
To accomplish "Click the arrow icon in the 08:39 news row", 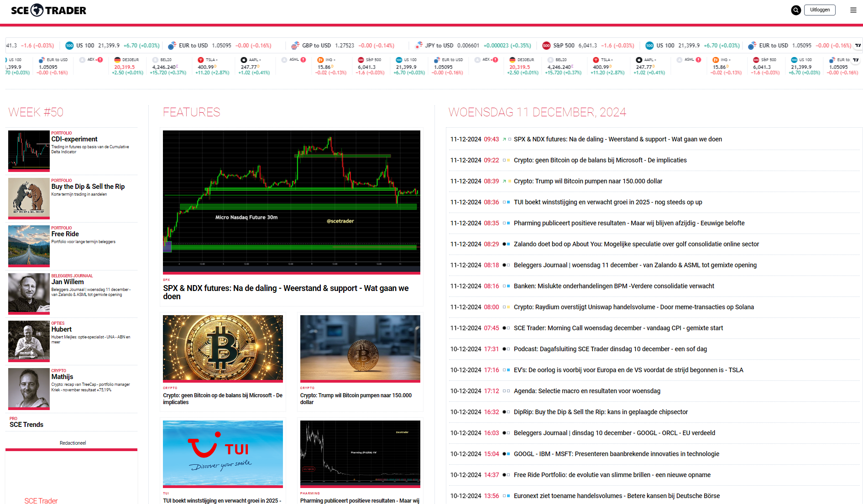I will point(504,182).
